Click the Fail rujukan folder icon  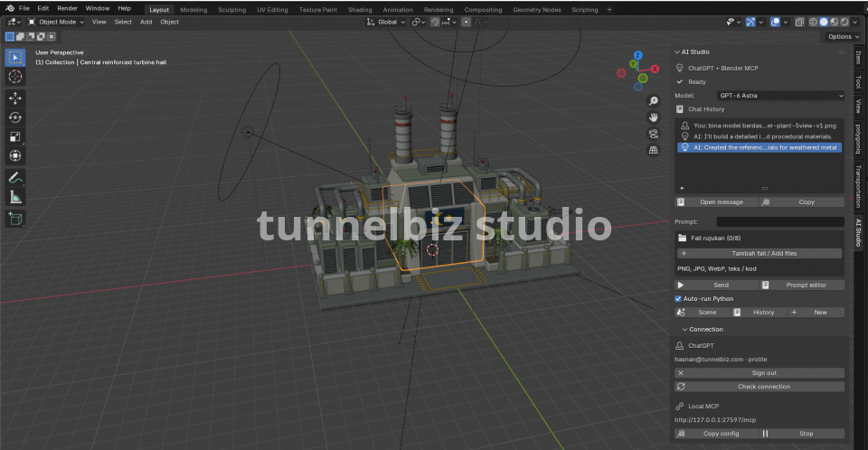pyautogui.click(x=682, y=238)
